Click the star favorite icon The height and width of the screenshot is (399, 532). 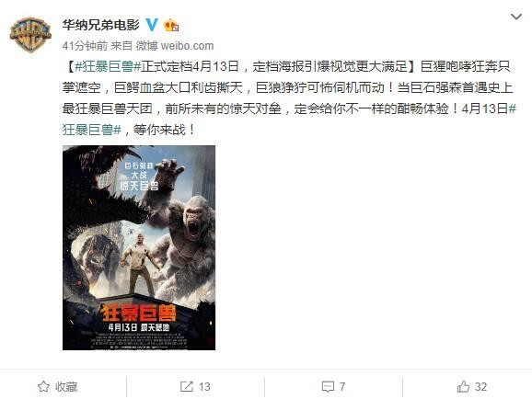point(43,386)
